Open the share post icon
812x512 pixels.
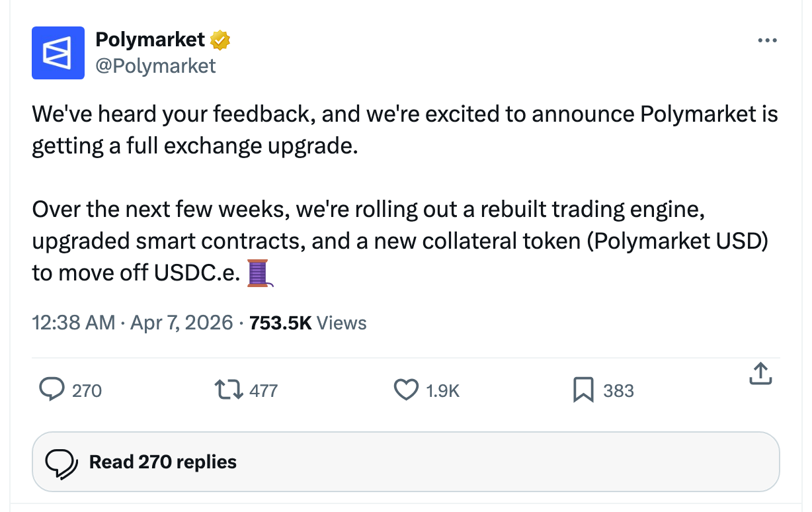coord(760,374)
